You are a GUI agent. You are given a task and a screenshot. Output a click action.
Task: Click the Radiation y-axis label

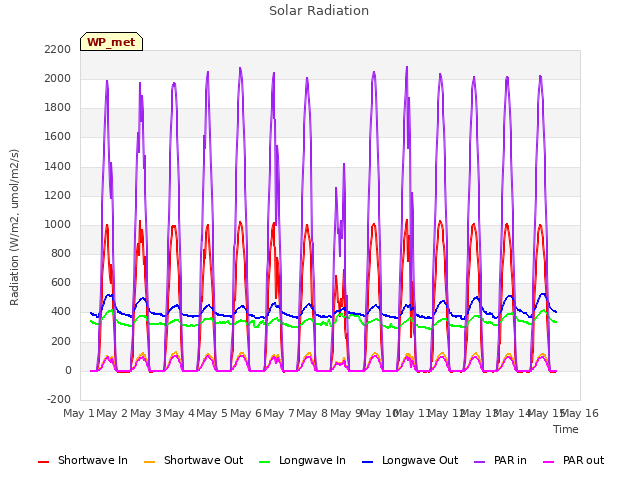(x=14, y=227)
